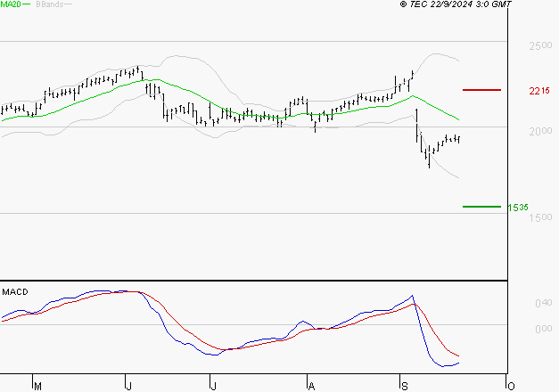Click the 1500 price axis label
Image resolution: width=559 pixels, height=392 pixels.
coord(540,217)
